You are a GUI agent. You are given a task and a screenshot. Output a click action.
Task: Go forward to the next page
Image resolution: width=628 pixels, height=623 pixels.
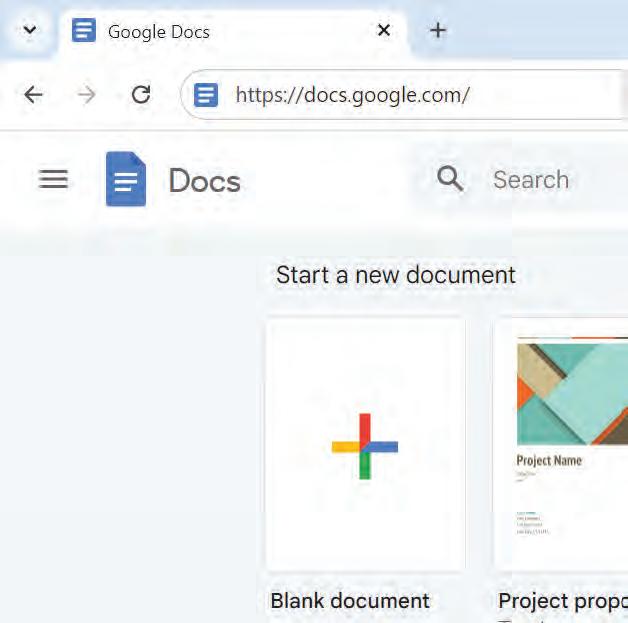click(87, 95)
